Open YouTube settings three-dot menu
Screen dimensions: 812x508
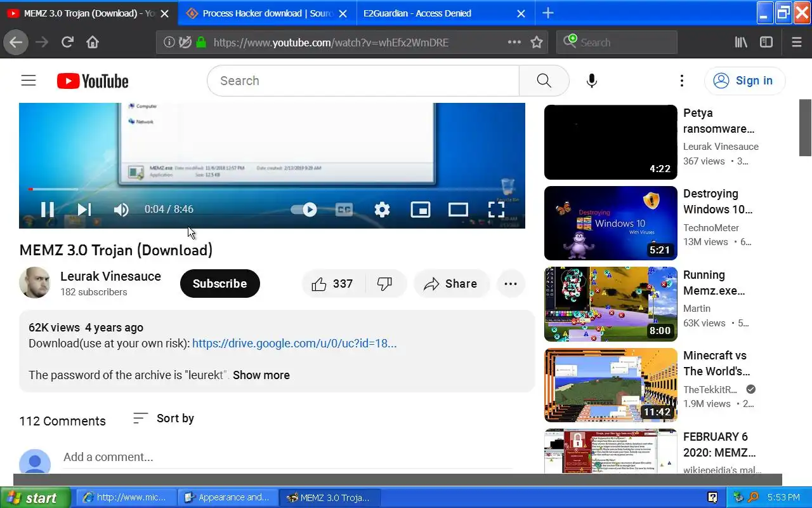pos(682,81)
